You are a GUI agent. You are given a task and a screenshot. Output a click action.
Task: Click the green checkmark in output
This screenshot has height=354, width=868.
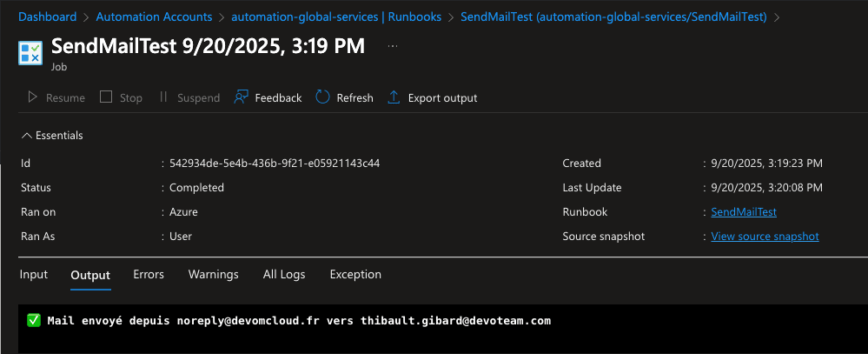pos(34,320)
